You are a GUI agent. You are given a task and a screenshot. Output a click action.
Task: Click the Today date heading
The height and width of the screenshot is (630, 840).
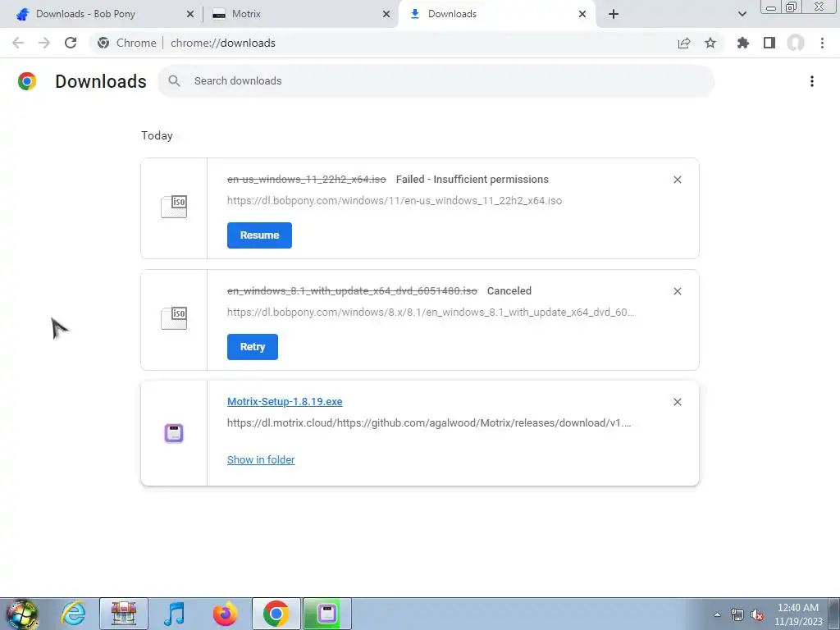coord(157,135)
